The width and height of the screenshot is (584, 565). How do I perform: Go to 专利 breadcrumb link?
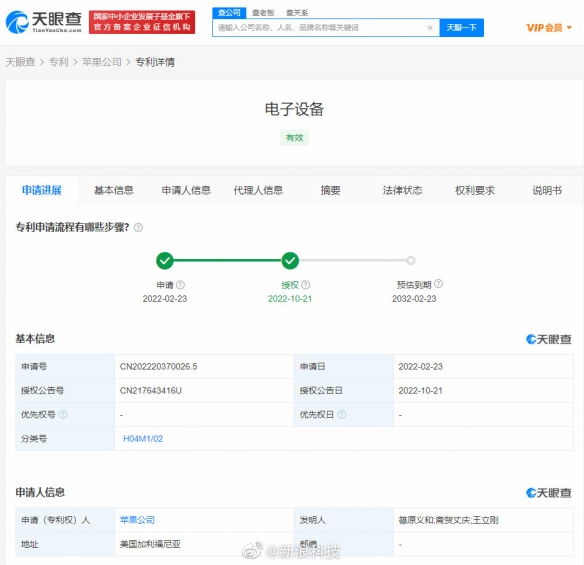pos(58,62)
